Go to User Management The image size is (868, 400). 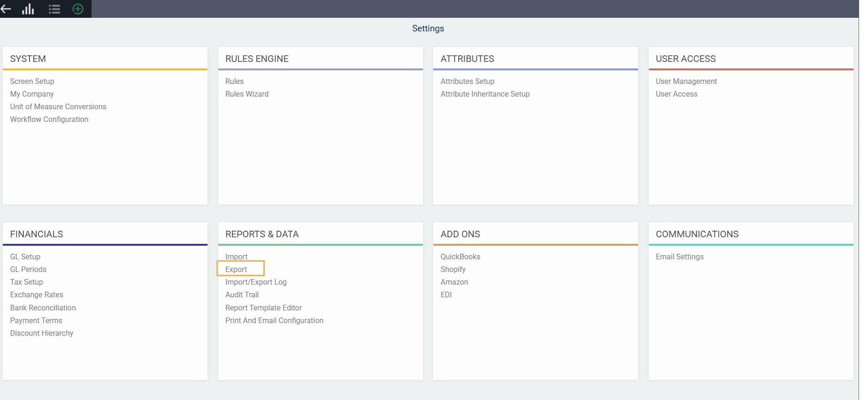pyautogui.click(x=686, y=81)
